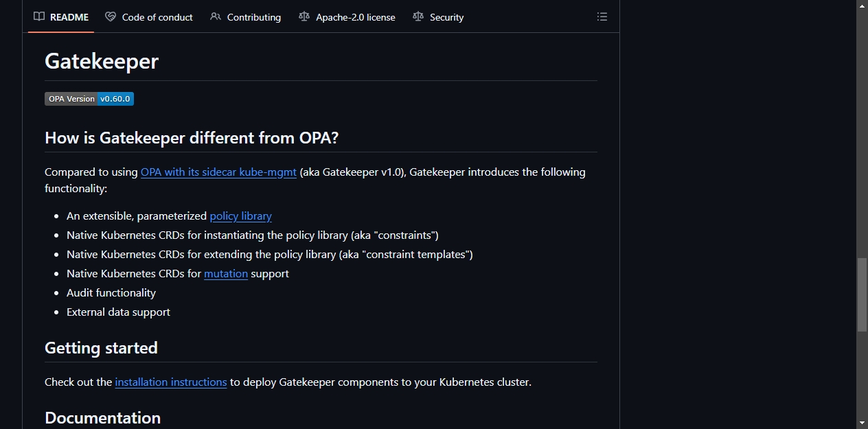Follow the policy library link
Screen dimensions: 868x429
240,216
